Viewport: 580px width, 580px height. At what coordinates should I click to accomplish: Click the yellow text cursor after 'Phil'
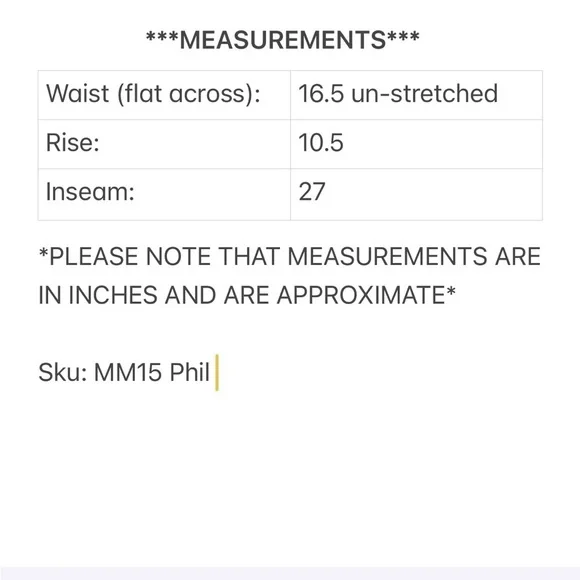coord(217,372)
